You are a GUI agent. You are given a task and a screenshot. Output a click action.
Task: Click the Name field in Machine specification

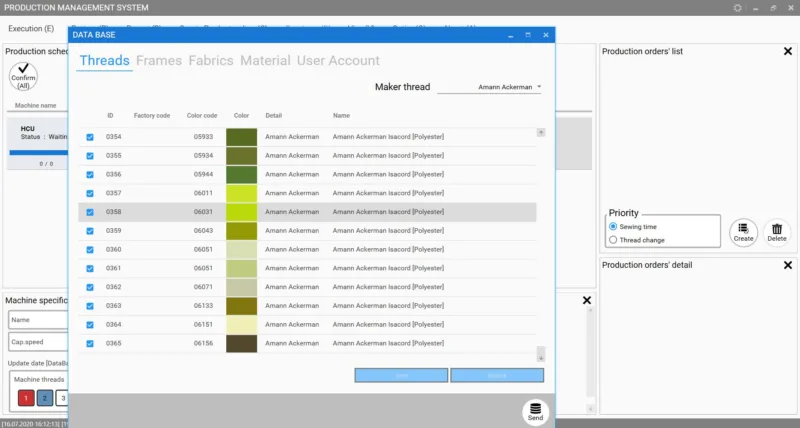point(38,320)
